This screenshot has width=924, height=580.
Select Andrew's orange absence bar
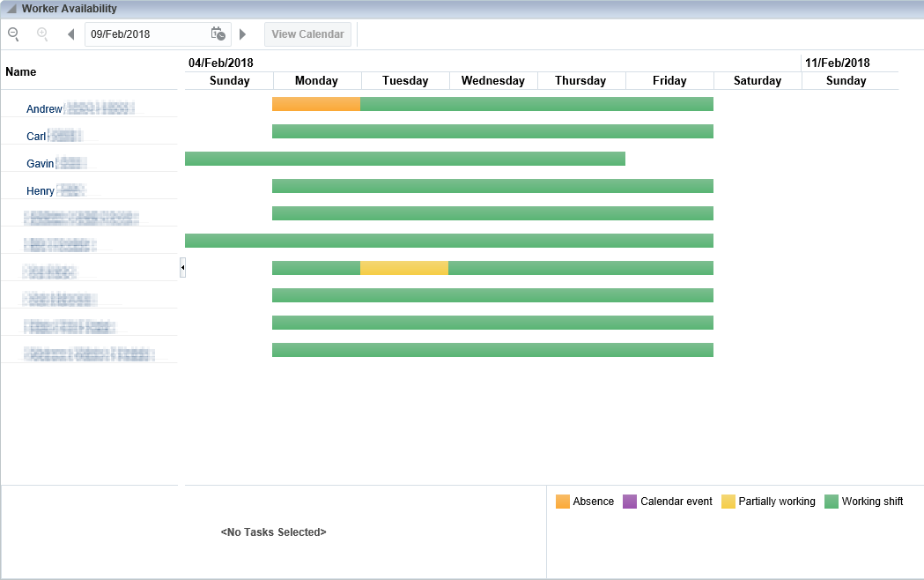315,103
